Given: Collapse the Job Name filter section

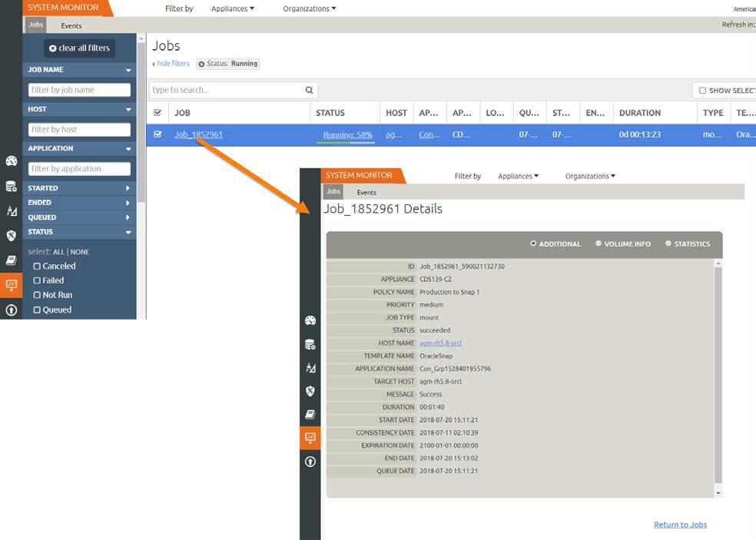Looking at the screenshot, I should pos(80,70).
